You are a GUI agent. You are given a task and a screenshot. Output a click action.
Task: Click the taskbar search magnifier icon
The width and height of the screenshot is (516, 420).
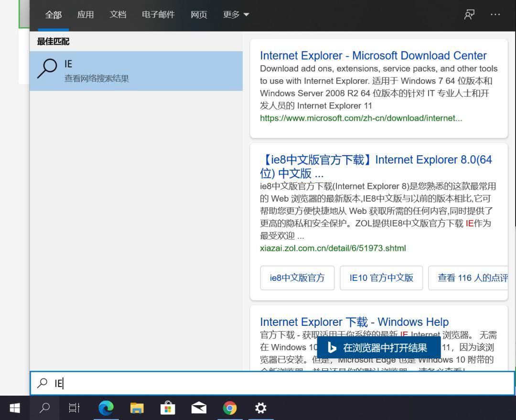tap(44, 408)
